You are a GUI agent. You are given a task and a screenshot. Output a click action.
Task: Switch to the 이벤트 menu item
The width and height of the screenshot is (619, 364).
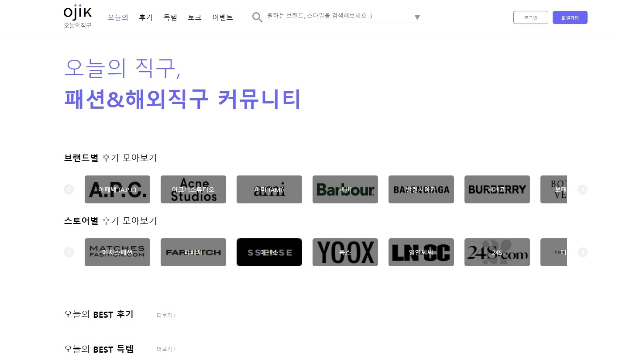(x=223, y=17)
